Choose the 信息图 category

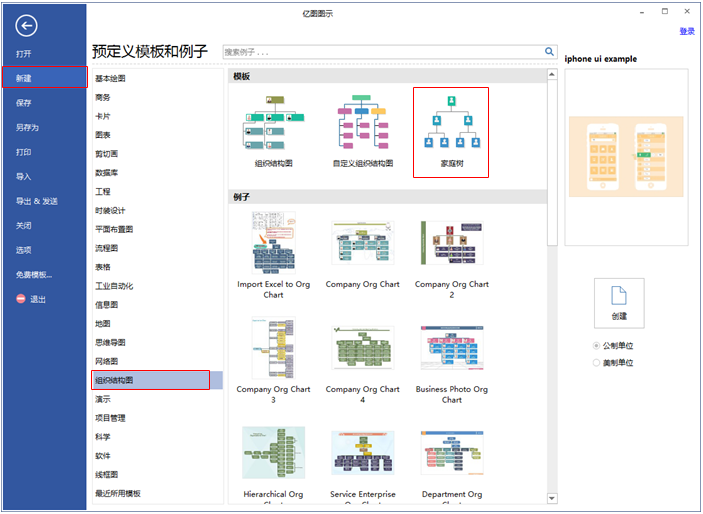[x=107, y=305]
